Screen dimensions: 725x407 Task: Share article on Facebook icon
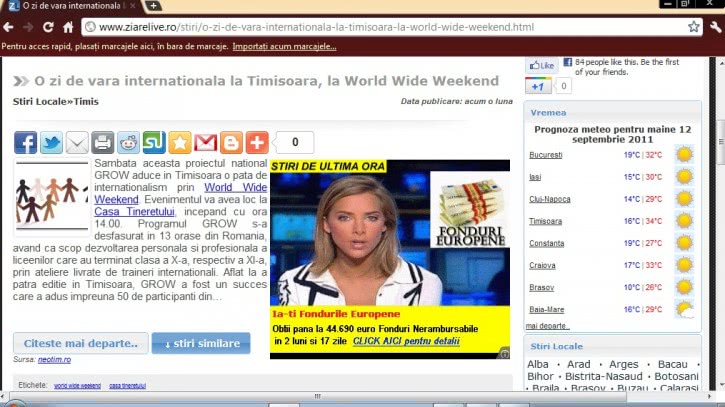[26, 142]
